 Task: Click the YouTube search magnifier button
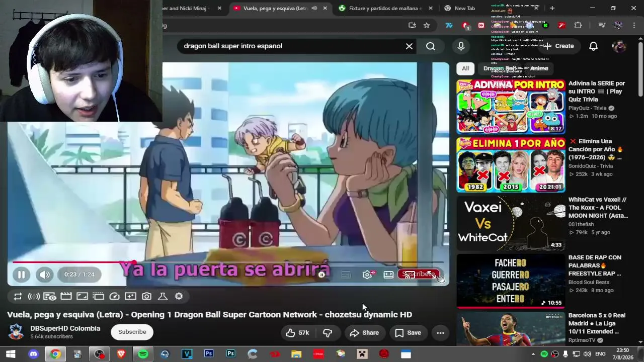click(431, 46)
